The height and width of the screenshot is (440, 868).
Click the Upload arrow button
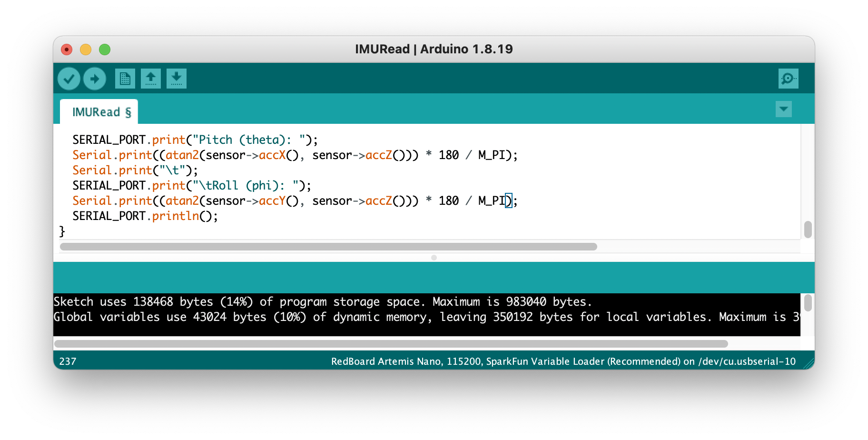click(x=95, y=79)
